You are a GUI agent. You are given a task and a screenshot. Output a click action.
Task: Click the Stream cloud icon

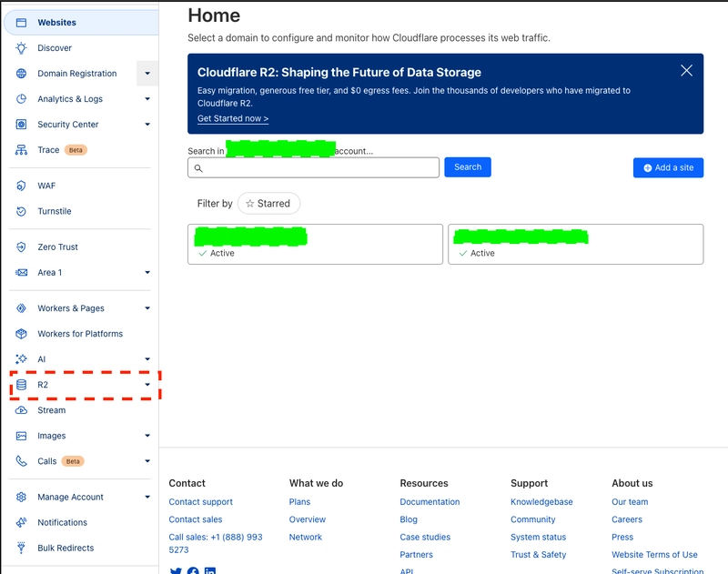coord(21,410)
